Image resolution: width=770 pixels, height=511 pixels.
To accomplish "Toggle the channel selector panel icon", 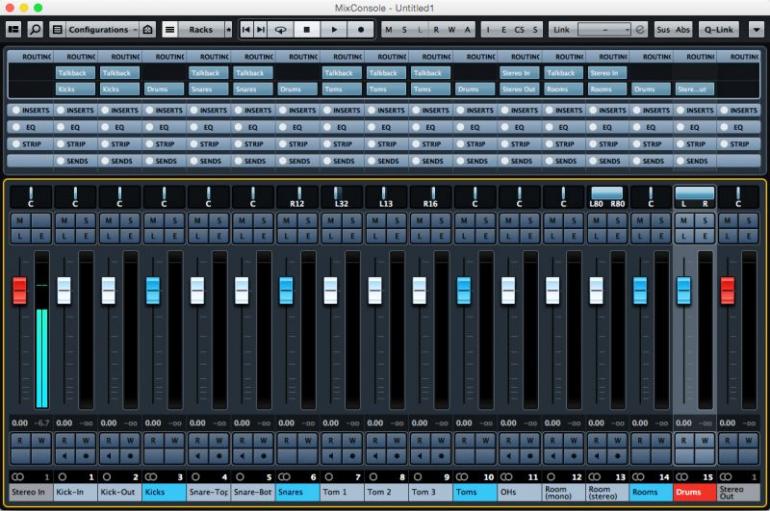I will pyautogui.click(x=13, y=29).
